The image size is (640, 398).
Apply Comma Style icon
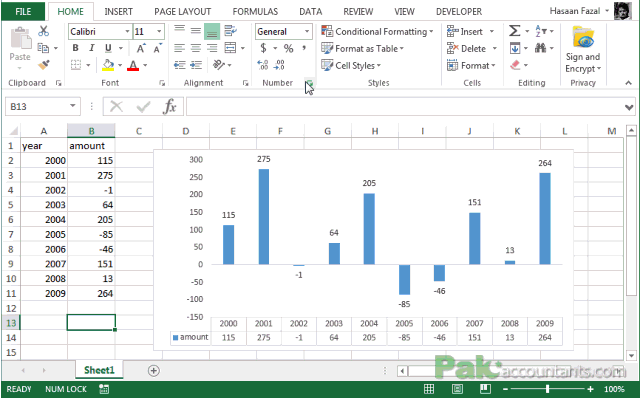click(x=304, y=48)
